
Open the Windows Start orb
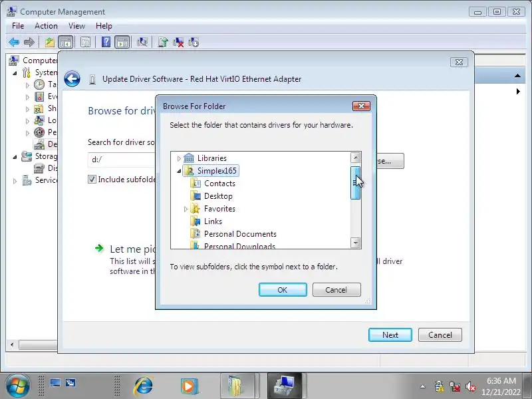[17, 386]
